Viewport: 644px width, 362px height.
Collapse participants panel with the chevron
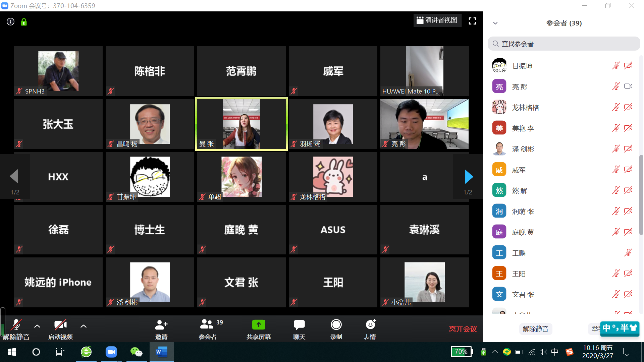click(495, 23)
